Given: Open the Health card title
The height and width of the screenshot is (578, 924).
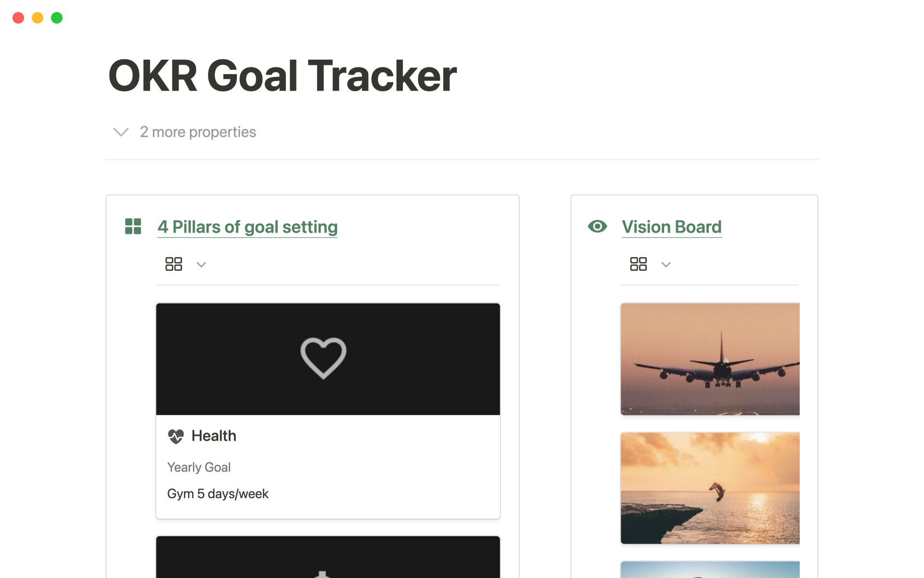Looking at the screenshot, I should click(x=214, y=436).
